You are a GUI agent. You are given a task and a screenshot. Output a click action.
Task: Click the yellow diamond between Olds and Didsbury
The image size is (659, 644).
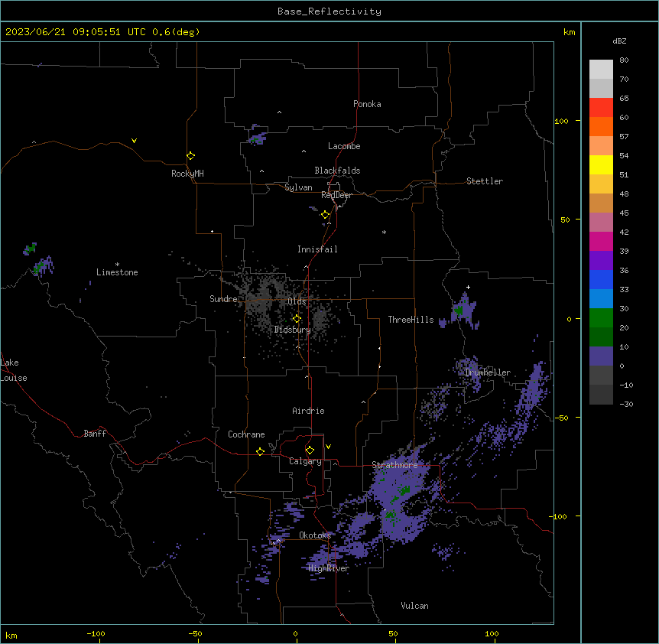297,319
